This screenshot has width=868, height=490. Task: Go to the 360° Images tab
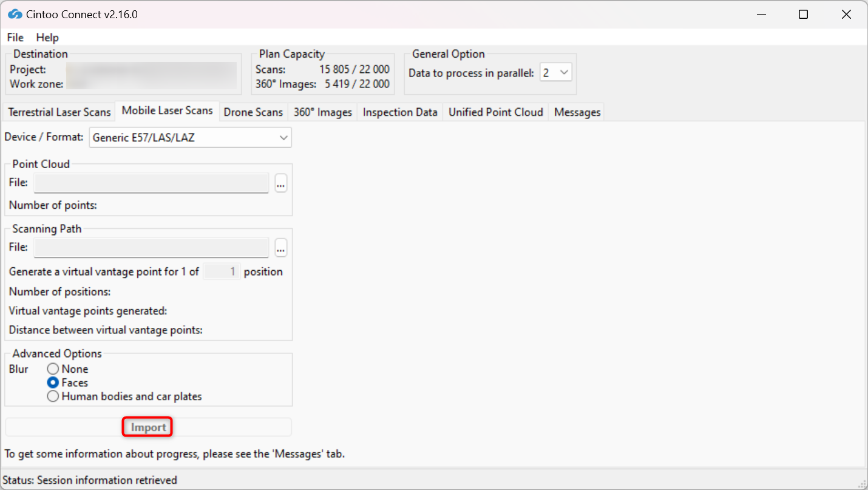pyautogui.click(x=323, y=112)
